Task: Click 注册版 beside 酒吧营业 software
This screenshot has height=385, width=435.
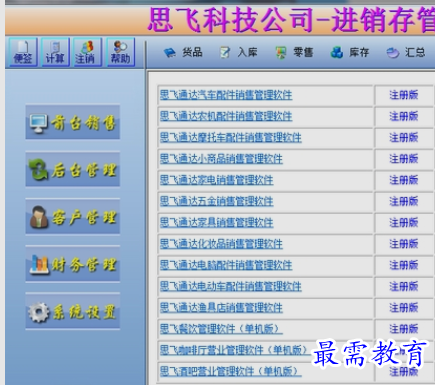Action: [x=404, y=372]
